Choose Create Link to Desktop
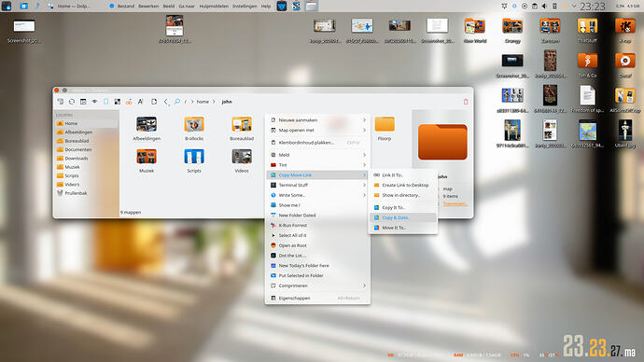This screenshot has width=644, height=362. 403,185
